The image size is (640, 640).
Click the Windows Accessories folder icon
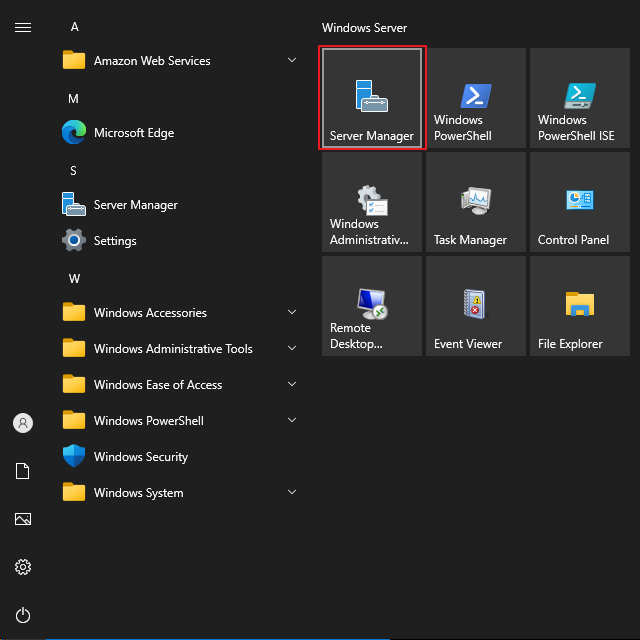pos(74,312)
